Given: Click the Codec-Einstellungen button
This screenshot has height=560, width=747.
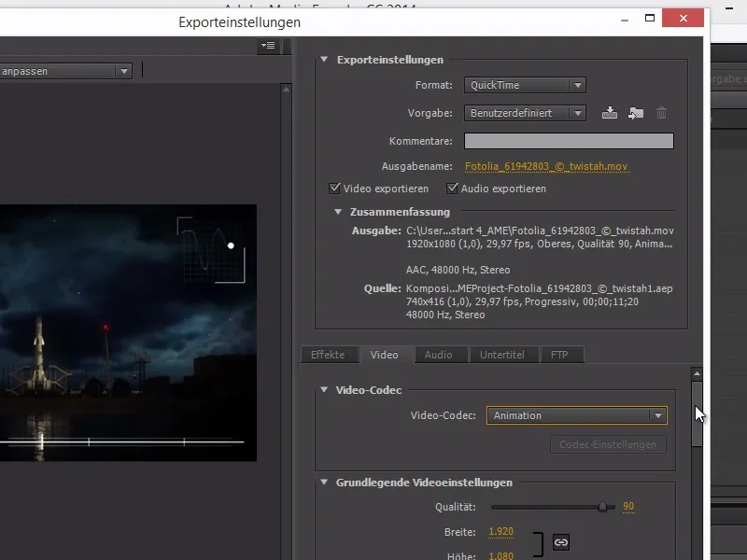Looking at the screenshot, I should pos(608,444).
